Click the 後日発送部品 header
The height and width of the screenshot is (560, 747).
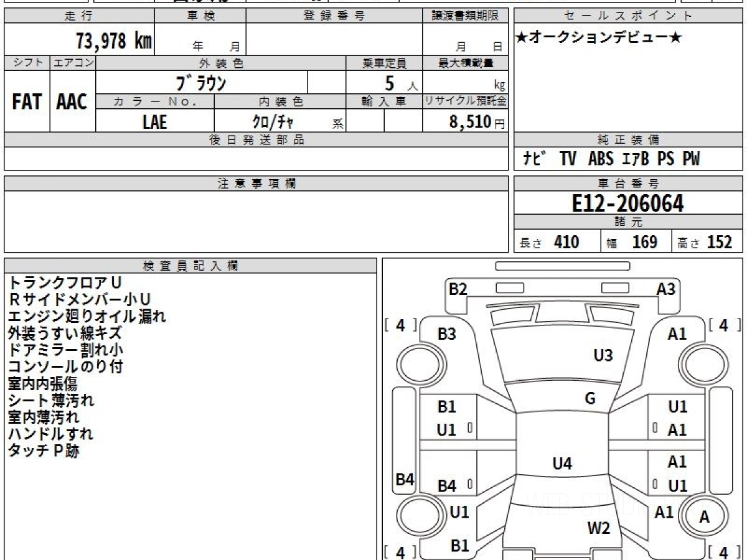point(256,140)
